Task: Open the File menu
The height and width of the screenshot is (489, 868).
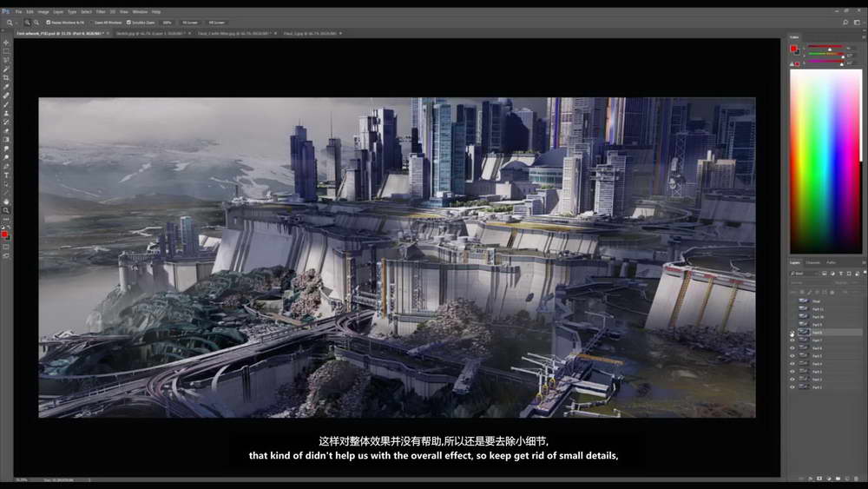Action: 18,11
